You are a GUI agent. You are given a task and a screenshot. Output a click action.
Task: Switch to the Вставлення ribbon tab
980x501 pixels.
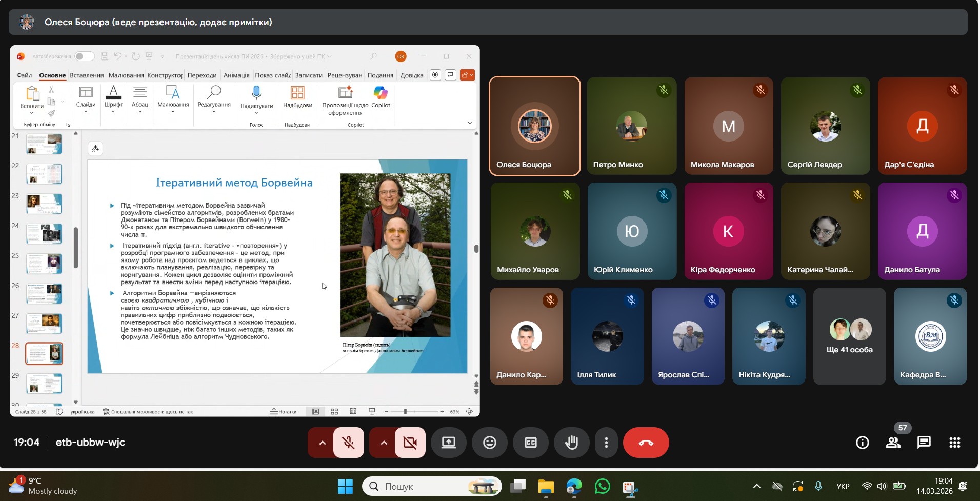pyautogui.click(x=87, y=75)
